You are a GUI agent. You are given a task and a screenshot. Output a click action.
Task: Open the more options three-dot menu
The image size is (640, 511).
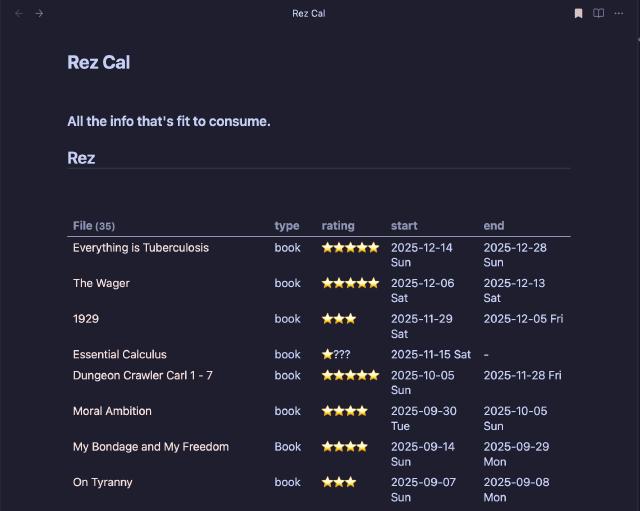click(x=619, y=13)
